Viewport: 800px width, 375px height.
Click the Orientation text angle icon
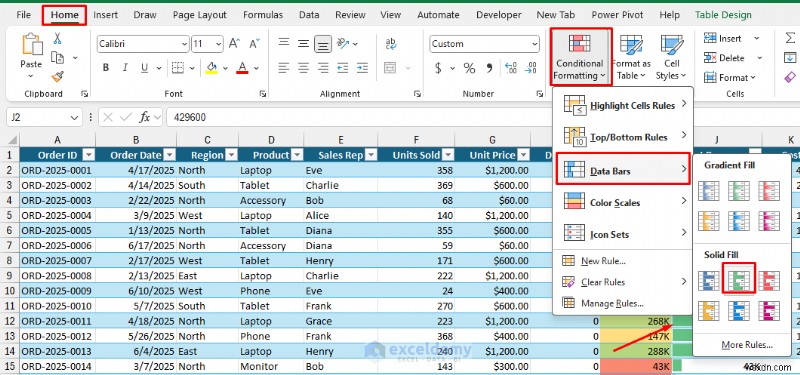(343, 43)
